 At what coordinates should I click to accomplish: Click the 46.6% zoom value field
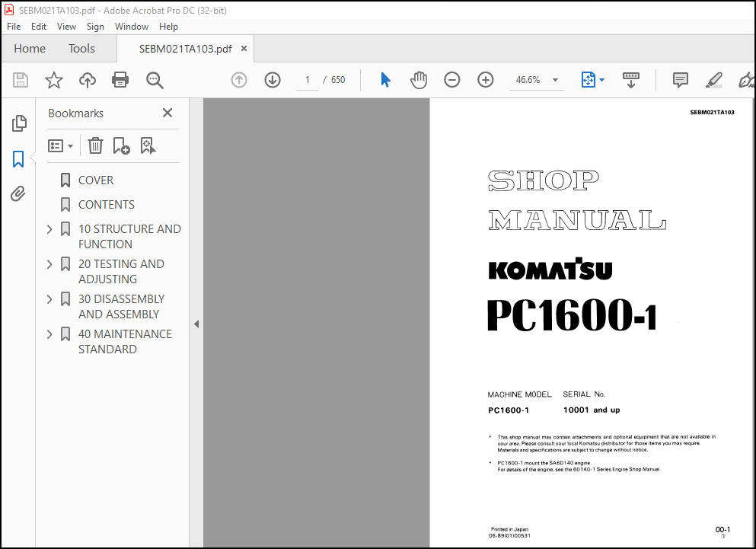click(528, 80)
